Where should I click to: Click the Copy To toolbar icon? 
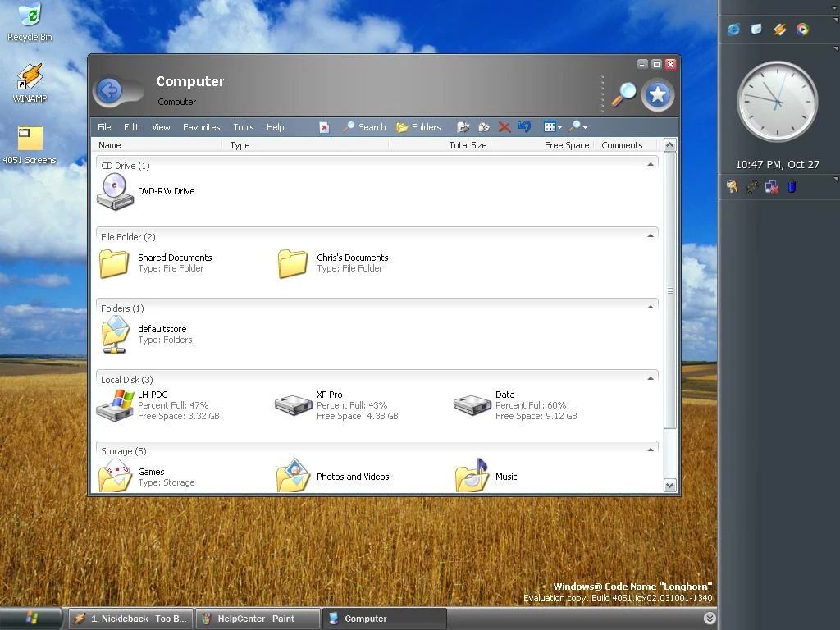point(483,127)
